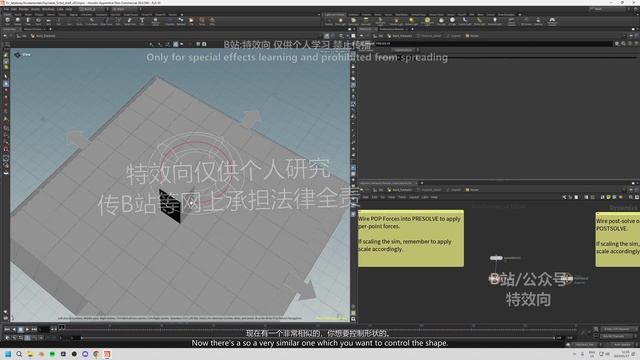The height and width of the screenshot is (360, 640).
Task: Open Windows taskbar search
Action: coord(19,354)
